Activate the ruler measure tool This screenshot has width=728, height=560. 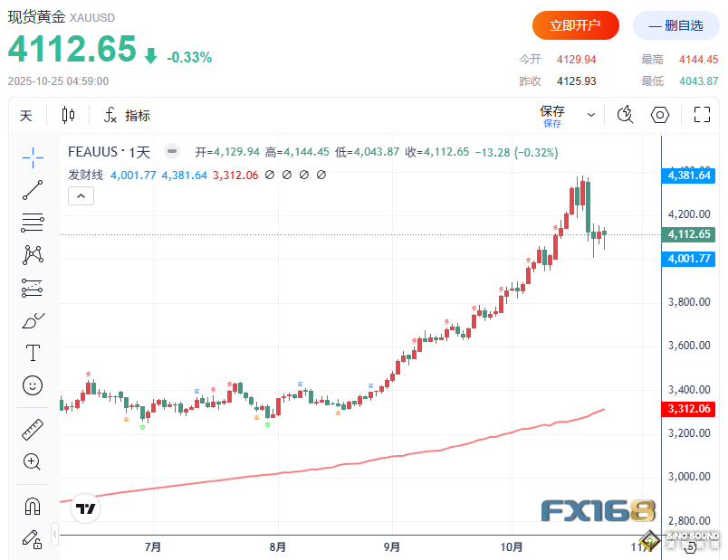(33, 429)
